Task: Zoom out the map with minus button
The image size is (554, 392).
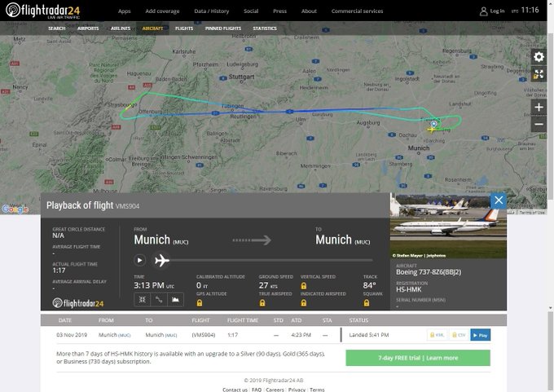Action: 539,124
